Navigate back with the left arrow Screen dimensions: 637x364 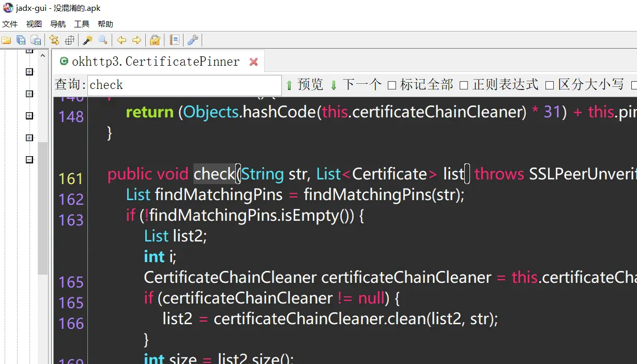point(122,40)
